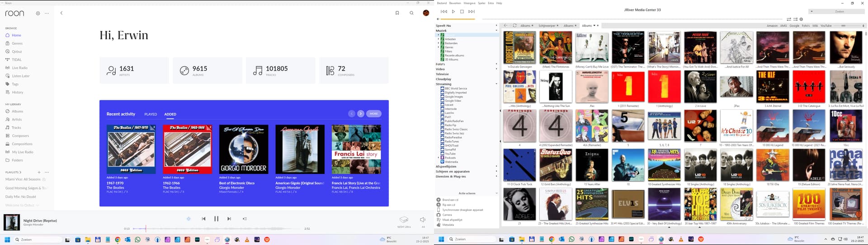Open Miami Vice: All Seasons playlist
The width and height of the screenshot is (868, 245).
23,179
